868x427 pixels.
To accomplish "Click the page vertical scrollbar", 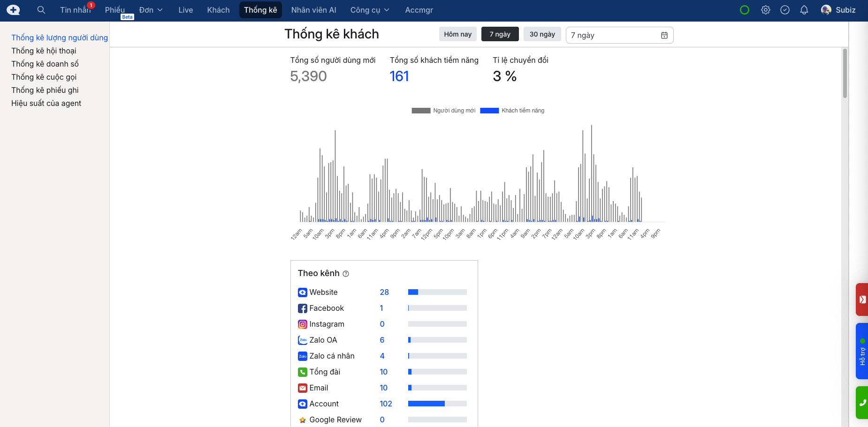I will [x=845, y=74].
